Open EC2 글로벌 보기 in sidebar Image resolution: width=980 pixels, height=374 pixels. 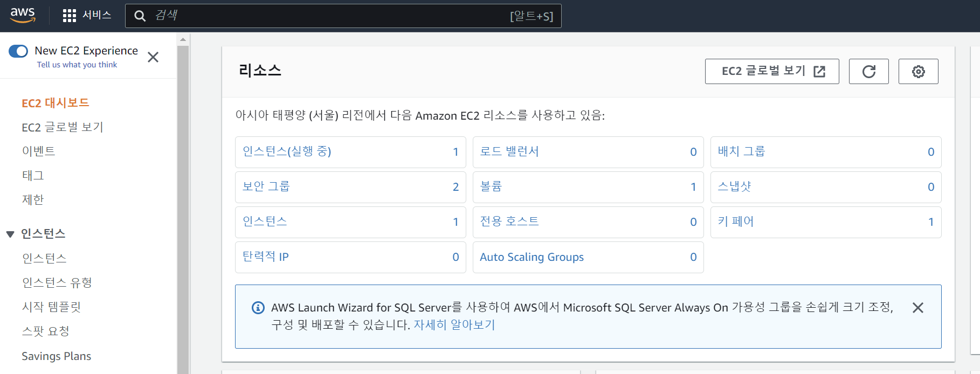tap(63, 127)
